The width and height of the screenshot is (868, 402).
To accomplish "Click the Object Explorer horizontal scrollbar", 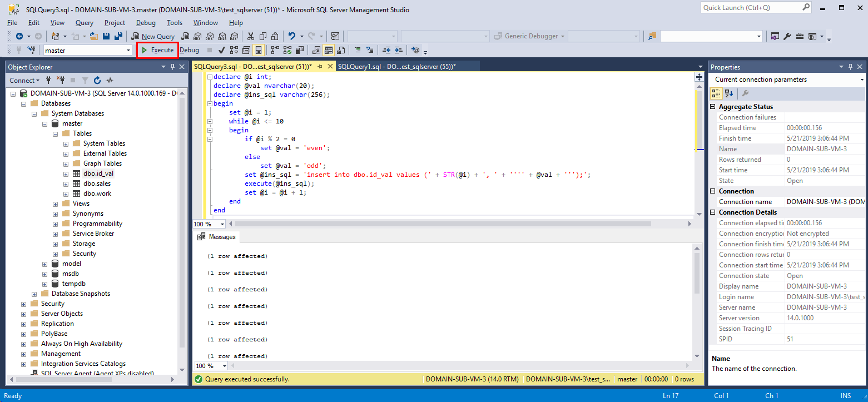I will point(93,380).
